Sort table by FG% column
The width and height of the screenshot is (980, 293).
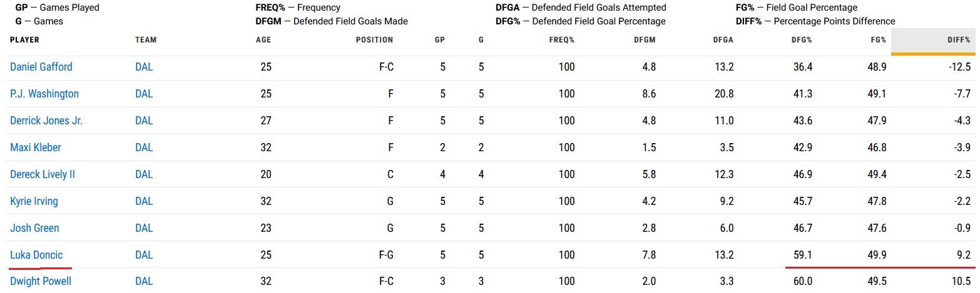click(x=878, y=40)
